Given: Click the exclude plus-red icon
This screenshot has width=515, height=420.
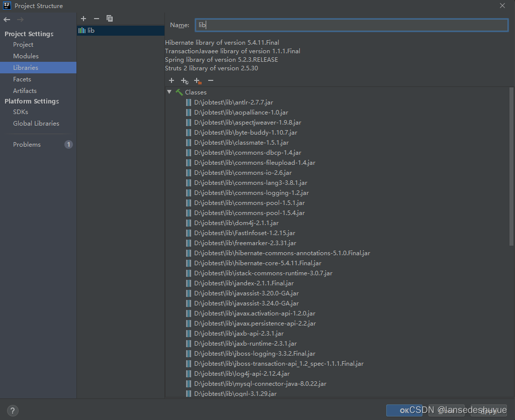Looking at the screenshot, I should pyautogui.click(x=198, y=81).
